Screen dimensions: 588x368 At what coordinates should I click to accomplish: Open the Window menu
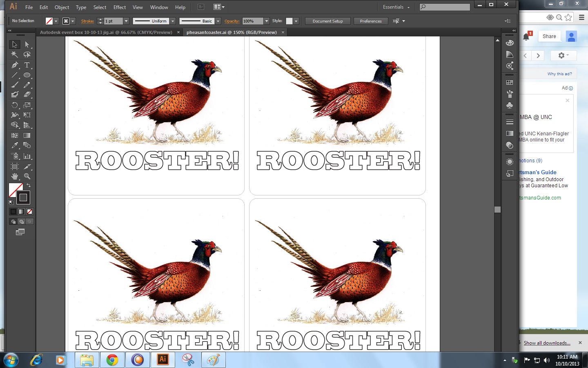click(159, 7)
